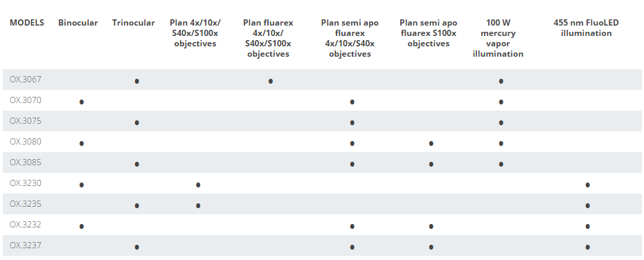
Task: Select OX.3085 in the models column
Action: point(26,162)
